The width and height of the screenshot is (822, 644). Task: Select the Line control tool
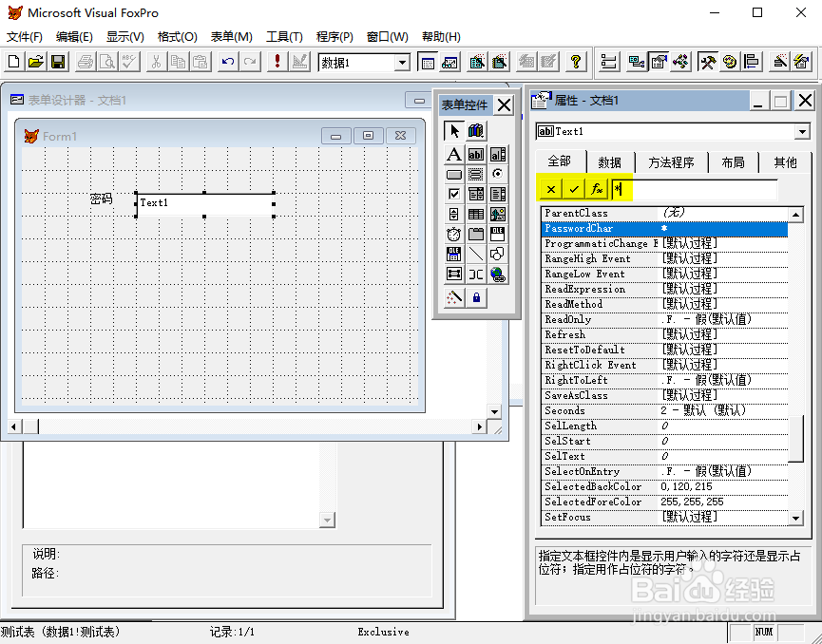(476, 255)
